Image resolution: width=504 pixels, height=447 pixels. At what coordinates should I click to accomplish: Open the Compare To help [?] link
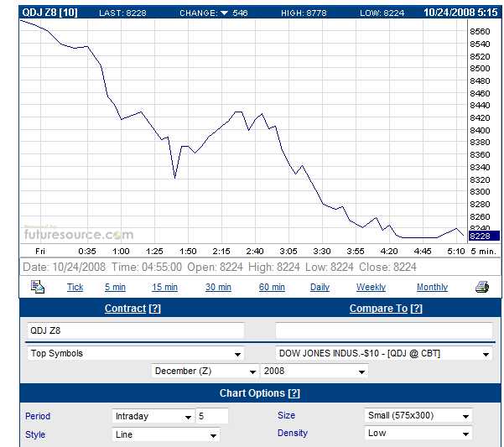tap(416, 309)
